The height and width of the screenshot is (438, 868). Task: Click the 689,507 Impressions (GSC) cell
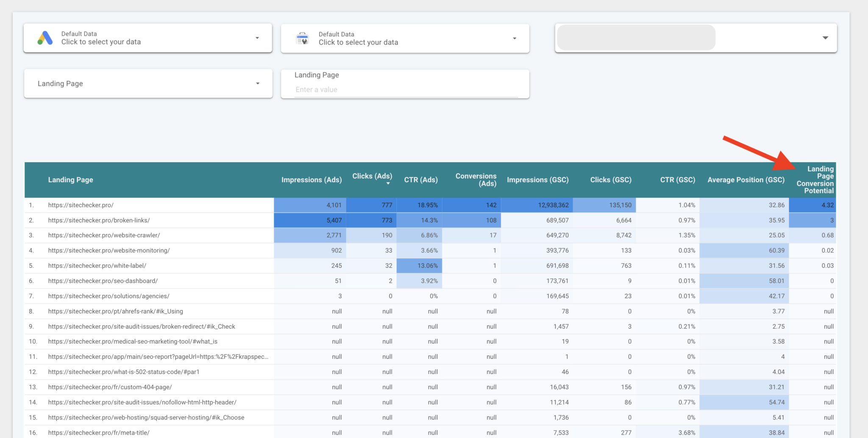tap(537, 220)
